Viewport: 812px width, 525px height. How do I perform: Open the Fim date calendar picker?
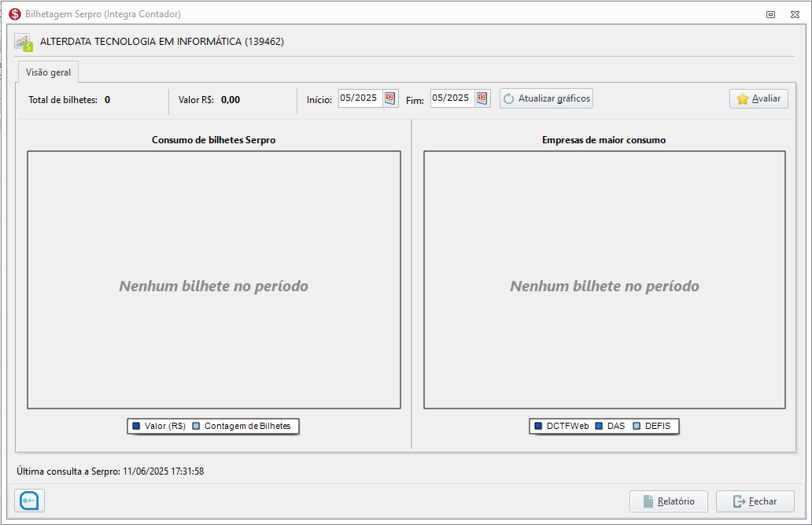click(x=482, y=98)
